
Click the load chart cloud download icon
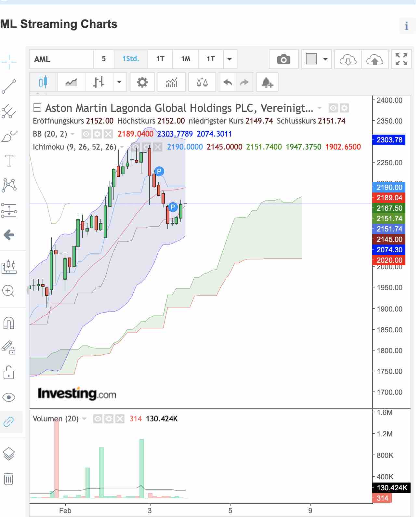(x=348, y=59)
